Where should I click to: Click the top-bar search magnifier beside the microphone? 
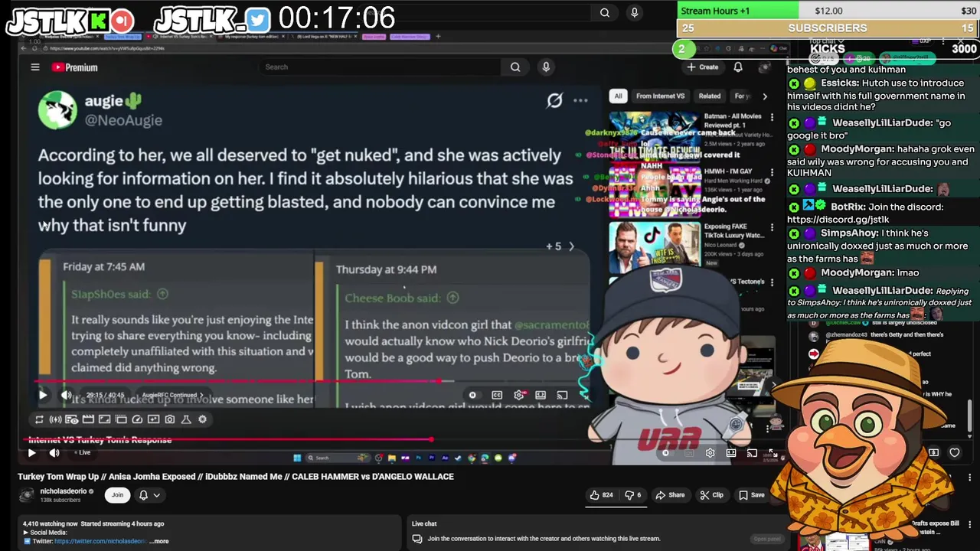605,12
